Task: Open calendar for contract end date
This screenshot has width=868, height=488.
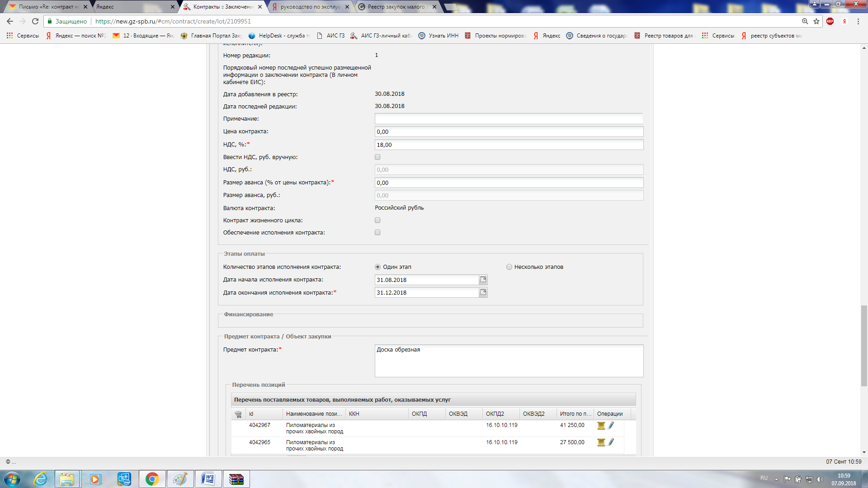Action: coord(483,292)
